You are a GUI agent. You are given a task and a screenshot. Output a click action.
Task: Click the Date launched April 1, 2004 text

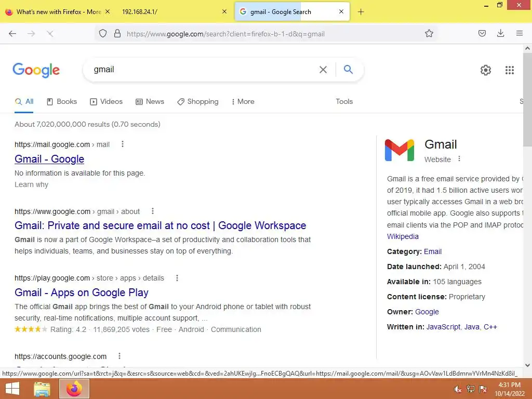pyautogui.click(x=436, y=267)
